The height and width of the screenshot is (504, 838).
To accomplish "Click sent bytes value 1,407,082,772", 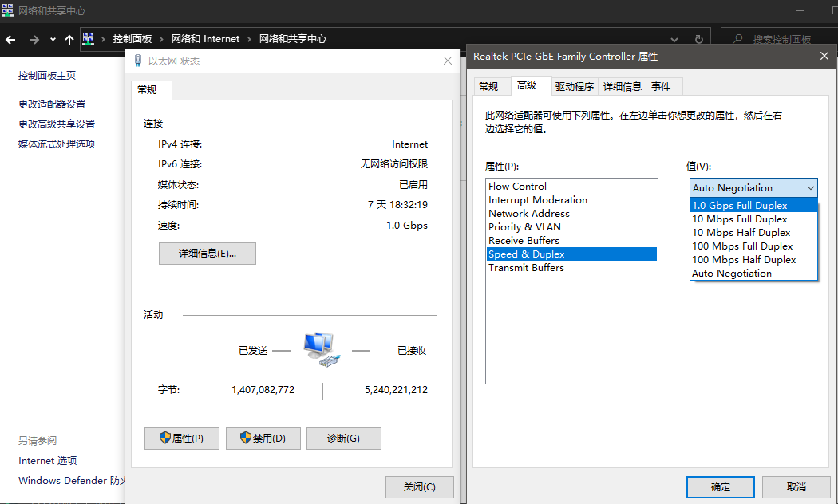I will (263, 390).
